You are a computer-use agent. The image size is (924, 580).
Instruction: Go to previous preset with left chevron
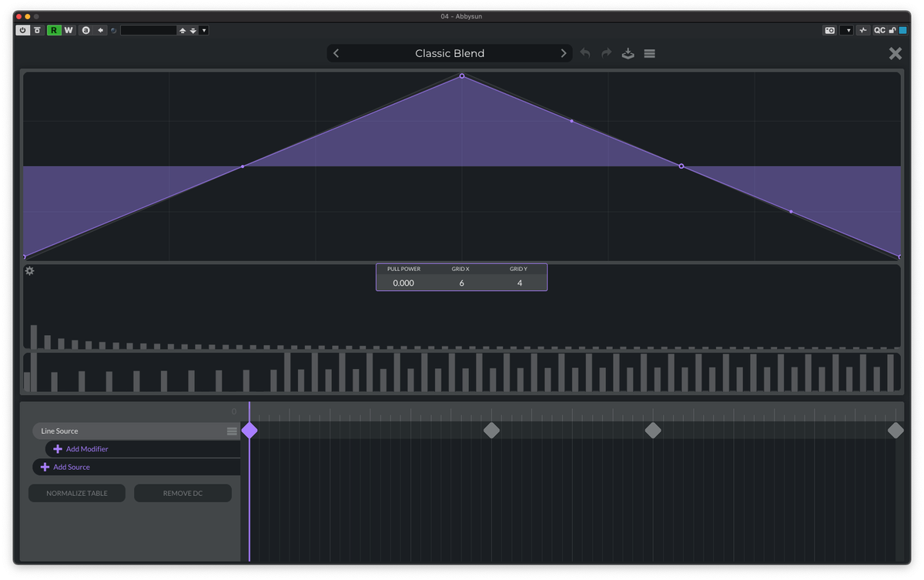pyautogui.click(x=336, y=53)
